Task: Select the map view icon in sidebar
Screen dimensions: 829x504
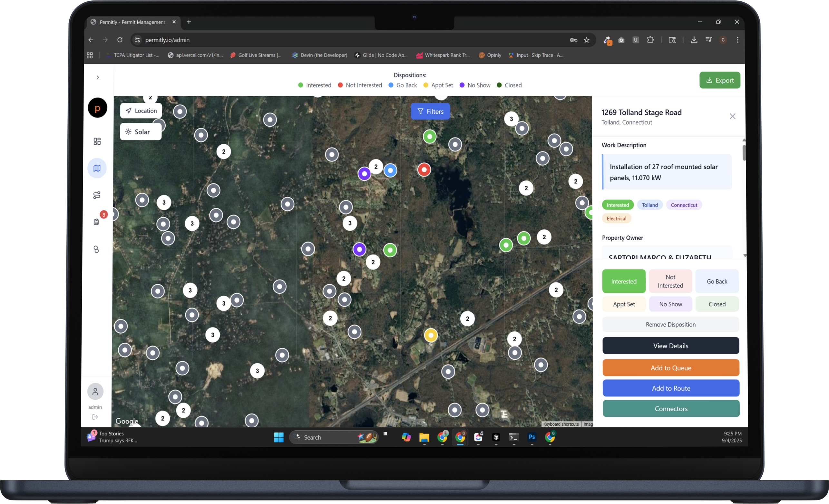Action: pos(97,168)
